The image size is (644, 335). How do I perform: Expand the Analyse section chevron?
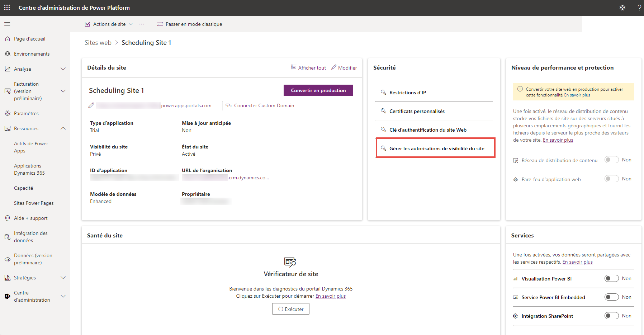(63, 69)
